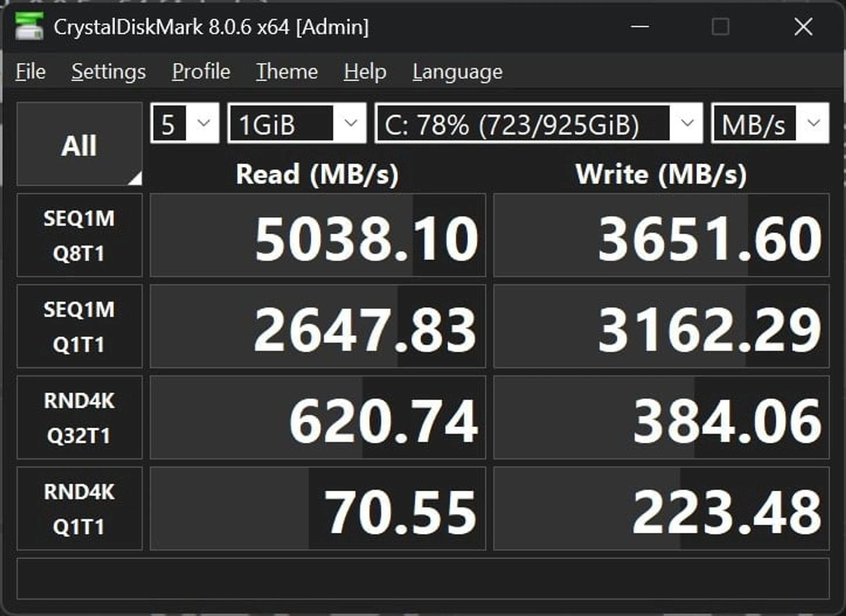Run all benchmarks with the All button
Screen dimensions: 846x616
[79, 144]
